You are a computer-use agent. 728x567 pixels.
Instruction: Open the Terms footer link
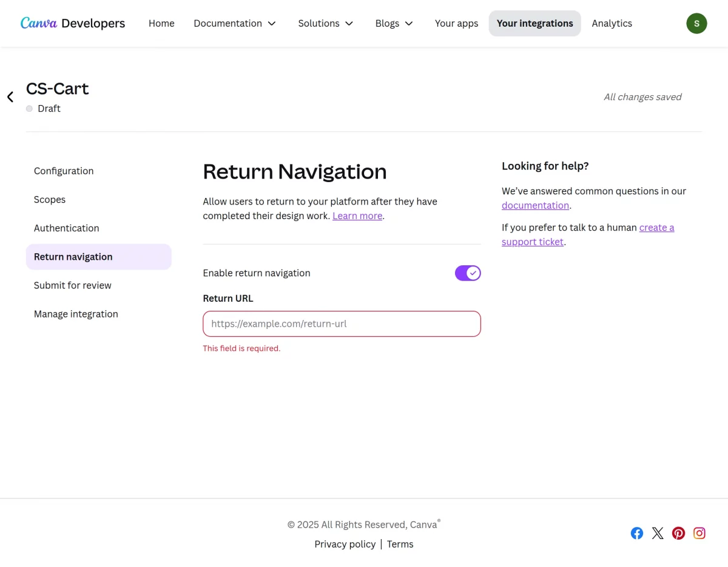[x=400, y=545]
